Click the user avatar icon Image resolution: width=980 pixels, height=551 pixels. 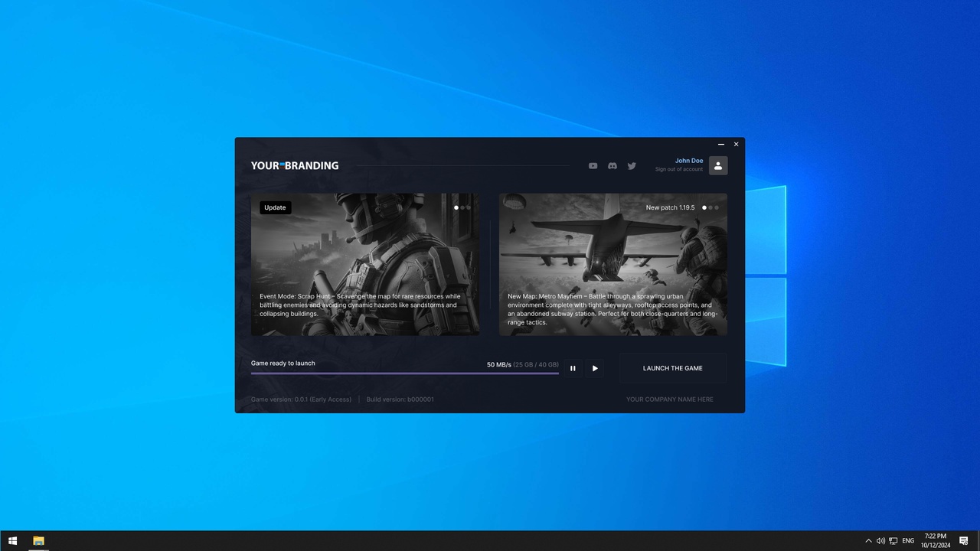(x=718, y=165)
